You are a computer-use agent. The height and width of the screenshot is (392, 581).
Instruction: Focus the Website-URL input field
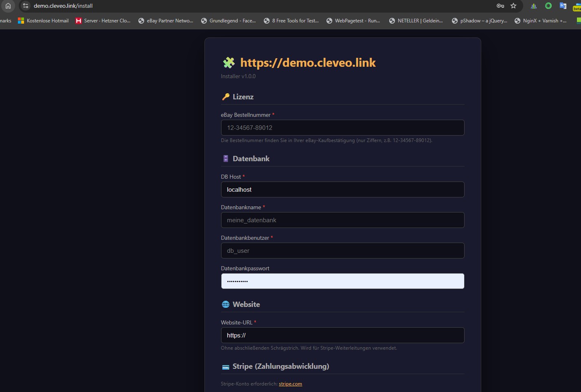coord(342,335)
